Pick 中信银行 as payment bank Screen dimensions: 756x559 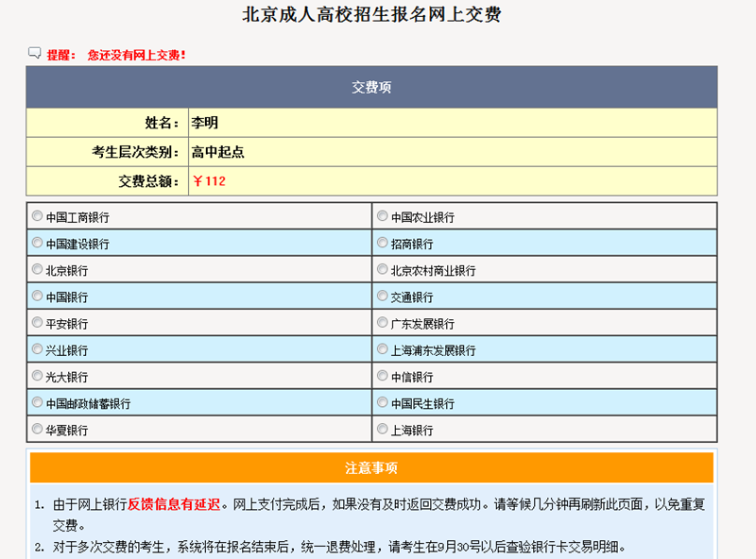[x=383, y=376]
